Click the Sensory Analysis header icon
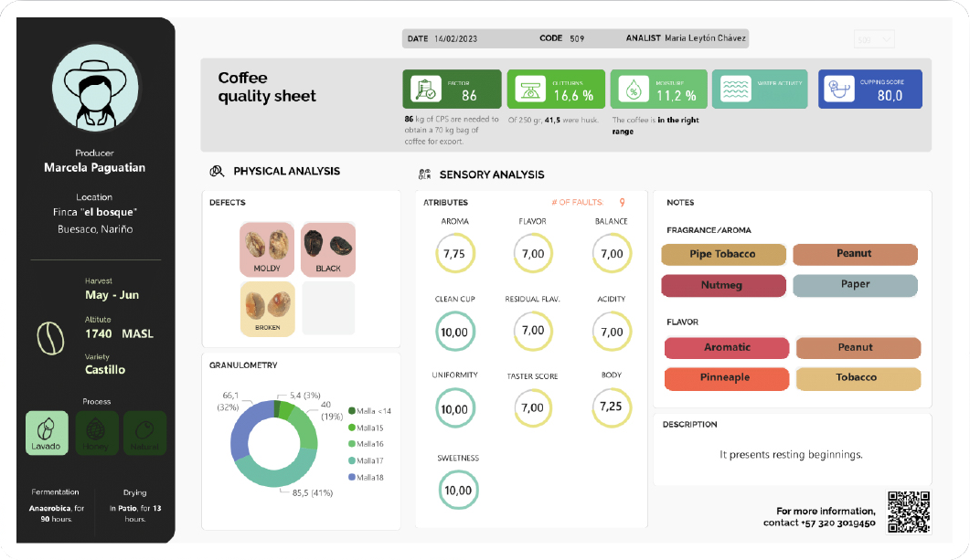 point(424,174)
